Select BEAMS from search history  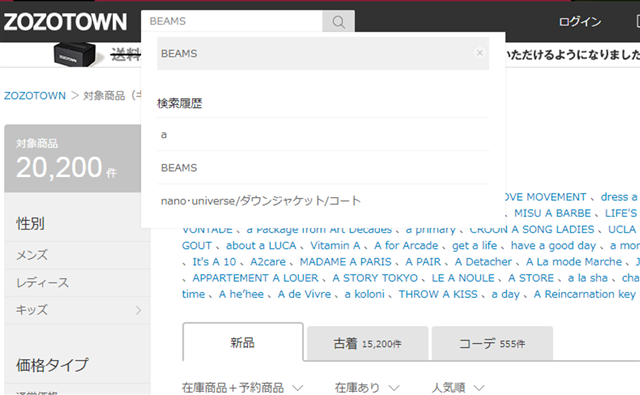323,168
